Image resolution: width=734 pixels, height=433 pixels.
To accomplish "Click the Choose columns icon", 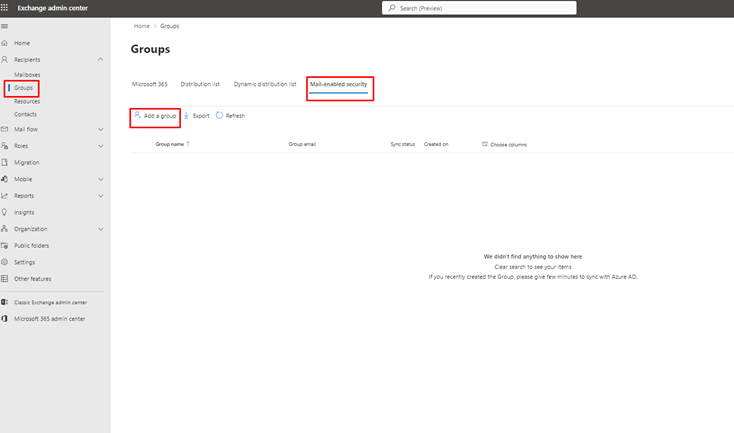I will coord(484,144).
